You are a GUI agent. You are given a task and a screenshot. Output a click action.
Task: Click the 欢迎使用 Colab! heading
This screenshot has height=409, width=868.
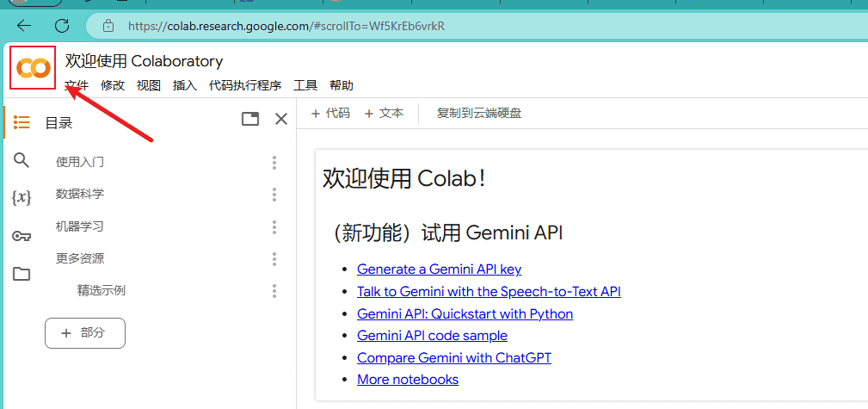pyautogui.click(x=404, y=178)
